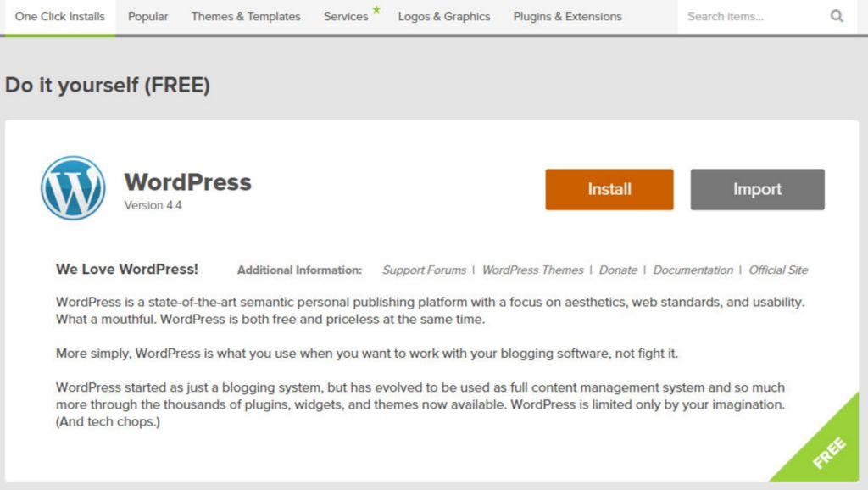Open the Documentation link

(693, 270)
